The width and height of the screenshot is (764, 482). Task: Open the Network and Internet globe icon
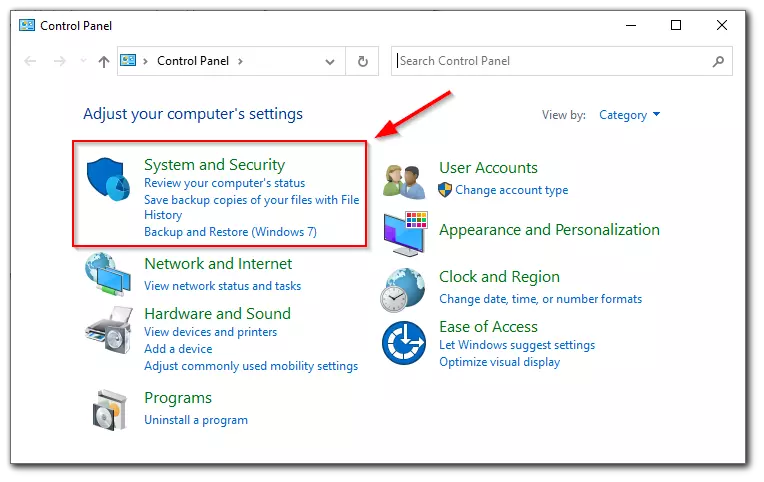(108, 274)
